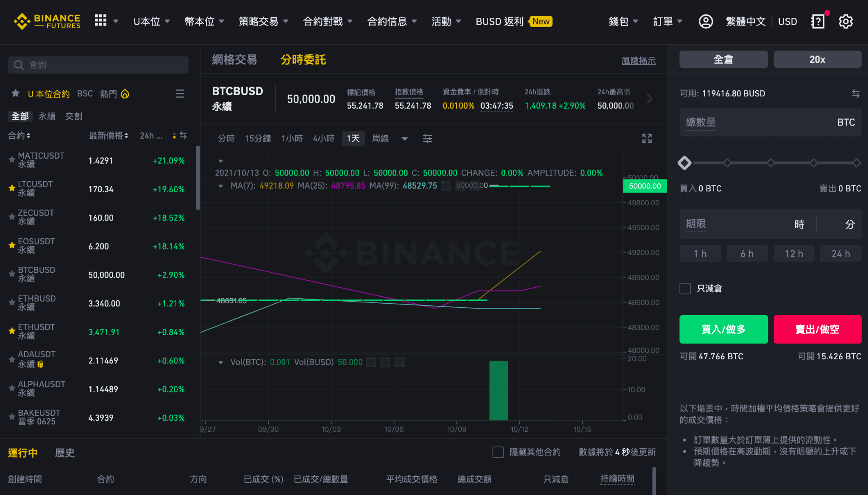Click the 賣出/做空 sell button
This screenshot has width=868, height=495.
tap(817, 329)
